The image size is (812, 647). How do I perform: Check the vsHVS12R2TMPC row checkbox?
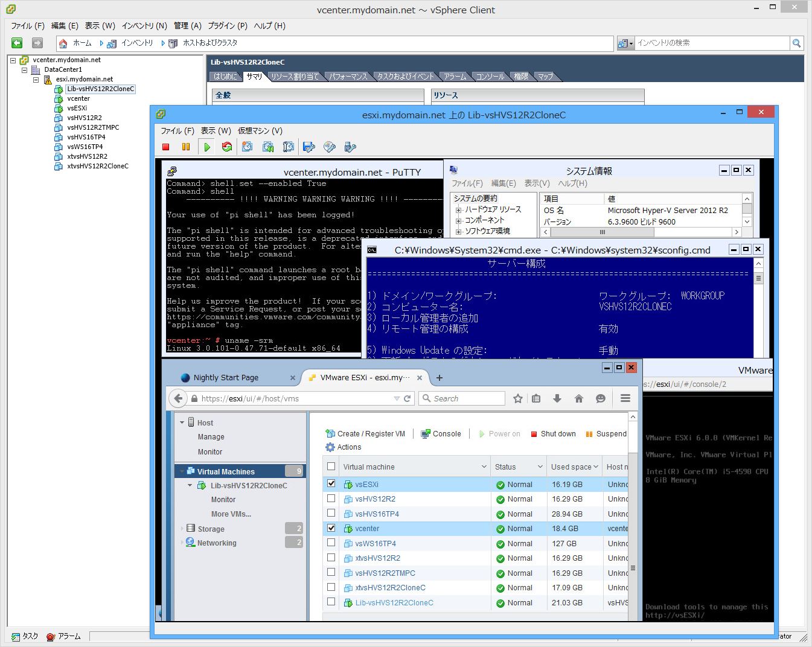[331, 572]
